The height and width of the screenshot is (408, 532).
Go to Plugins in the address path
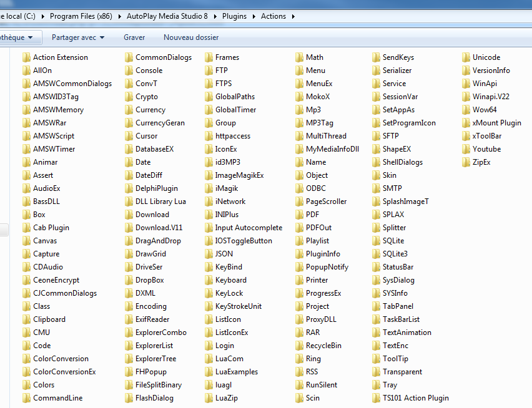pos(234,16)
